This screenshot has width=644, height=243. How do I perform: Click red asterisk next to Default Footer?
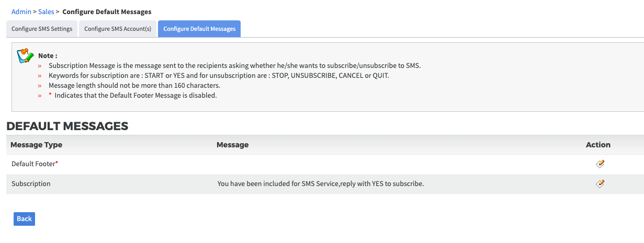tap(57, 163)
